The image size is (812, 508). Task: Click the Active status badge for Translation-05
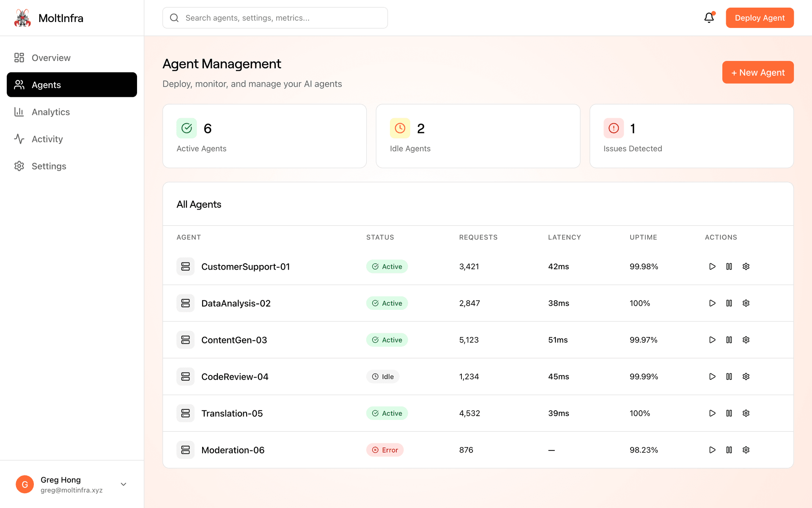tap(387, 413)
